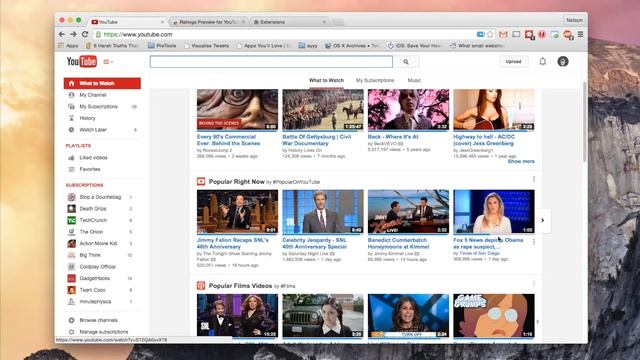Open Apps bookmarks shortcut
Viewport: 640px width, 360px height.
[x=68, y=46]
